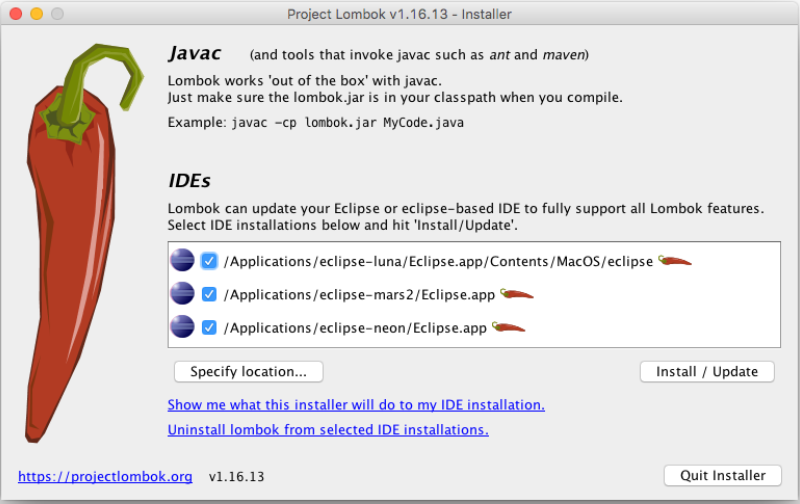
Task: Click the small chili pepper beside eclipse-luna path
Action: [674, 261]
